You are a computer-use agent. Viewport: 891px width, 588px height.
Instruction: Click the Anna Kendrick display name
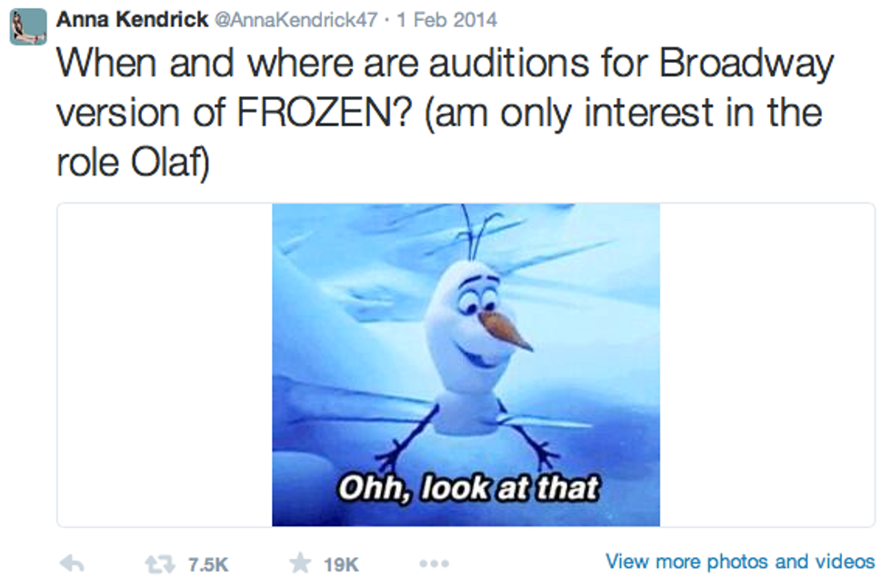click(x=132, y=19)
